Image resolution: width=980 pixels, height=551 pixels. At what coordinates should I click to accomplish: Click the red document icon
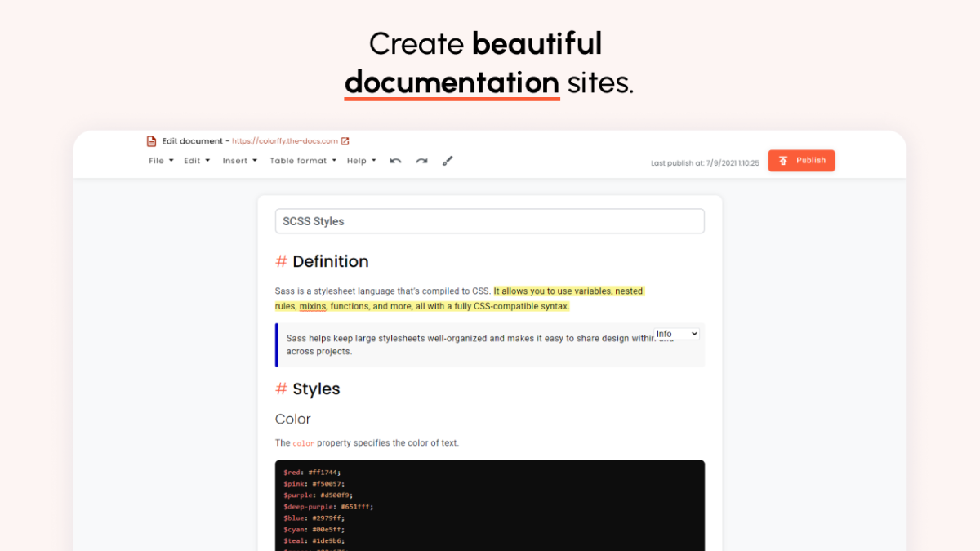[151, 141]
